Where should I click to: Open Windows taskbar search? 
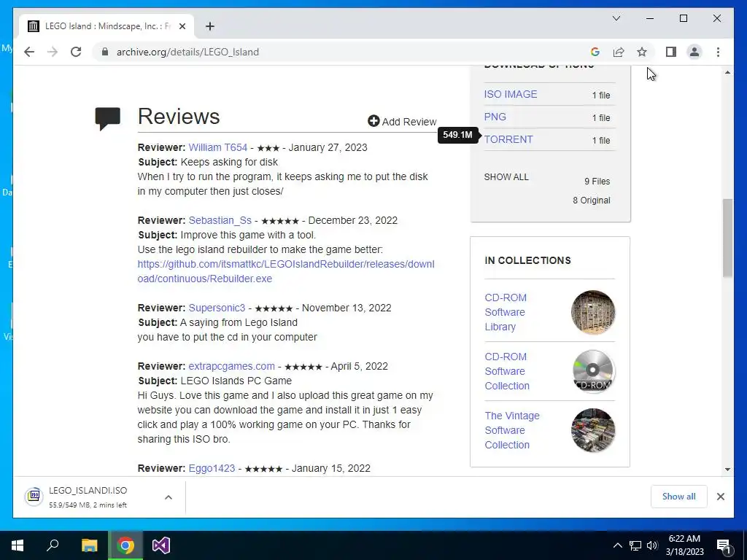pyautogui.click(x=53, y=545)
